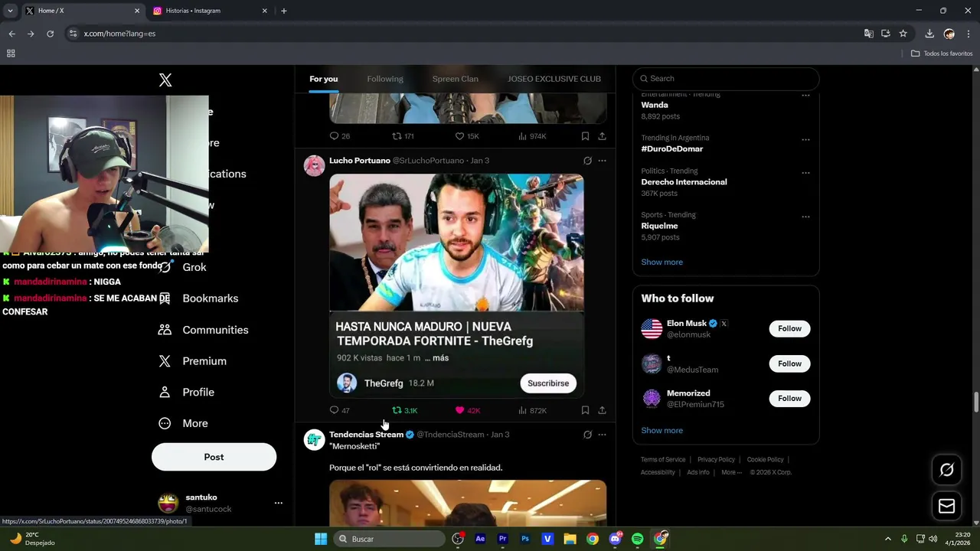This screenshot has height=551, width=980.
Task: Open Bookmarks in the sidebar
Action: pos(199,298)
